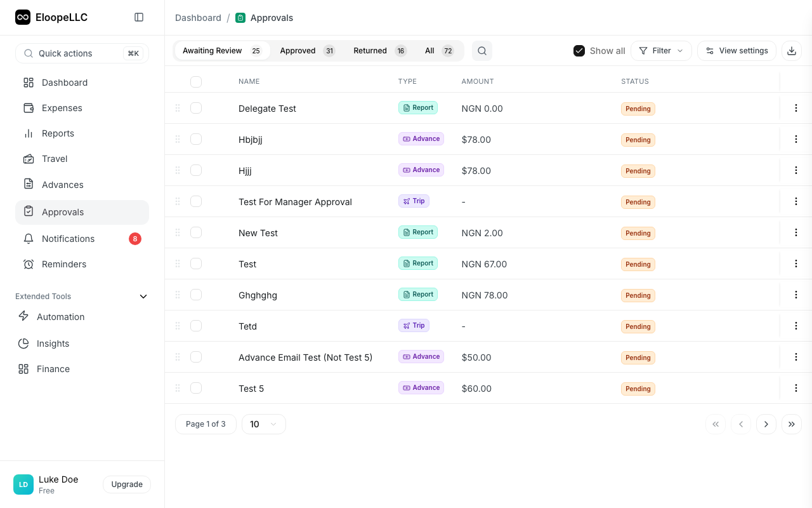Viewport: 812px width, 508px height.
Task: Open the search icon in the approvals toolbar
Action: click(x=481, y=50)
